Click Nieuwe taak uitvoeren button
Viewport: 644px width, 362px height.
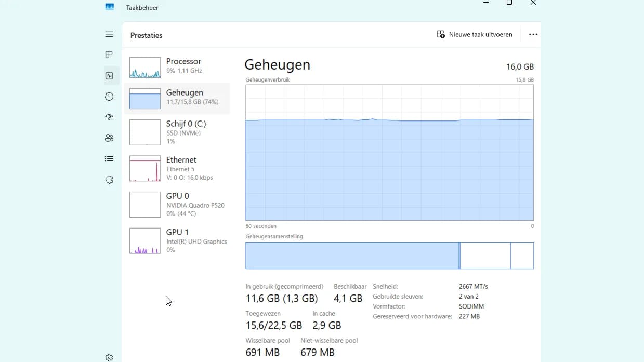pos(475,34)
